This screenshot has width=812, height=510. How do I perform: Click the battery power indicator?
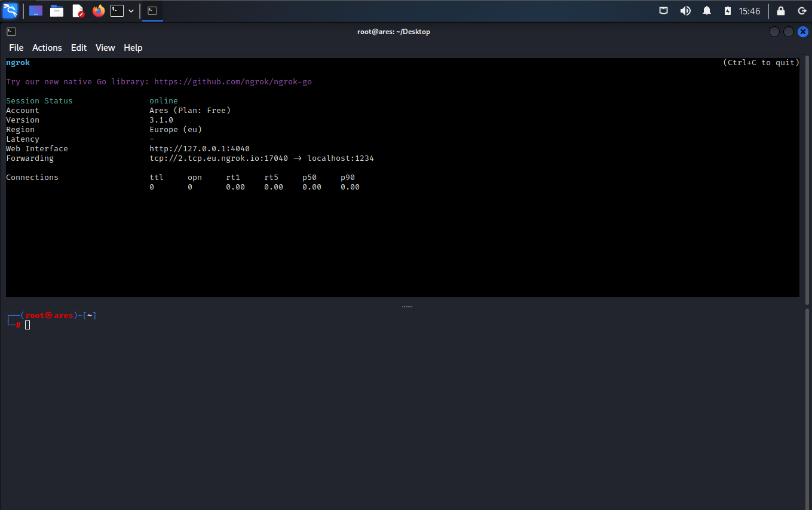click(727, 11)
